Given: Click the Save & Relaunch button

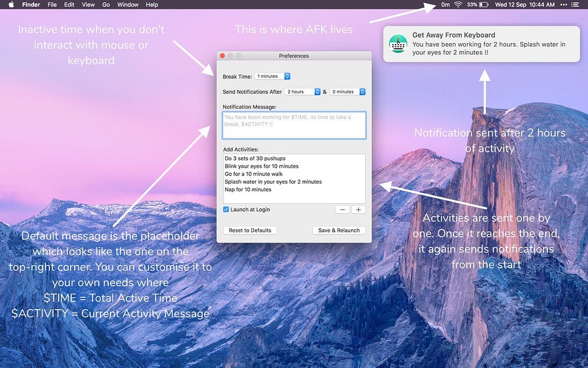Looking at the screenshot, I should (x=339, y=230).
